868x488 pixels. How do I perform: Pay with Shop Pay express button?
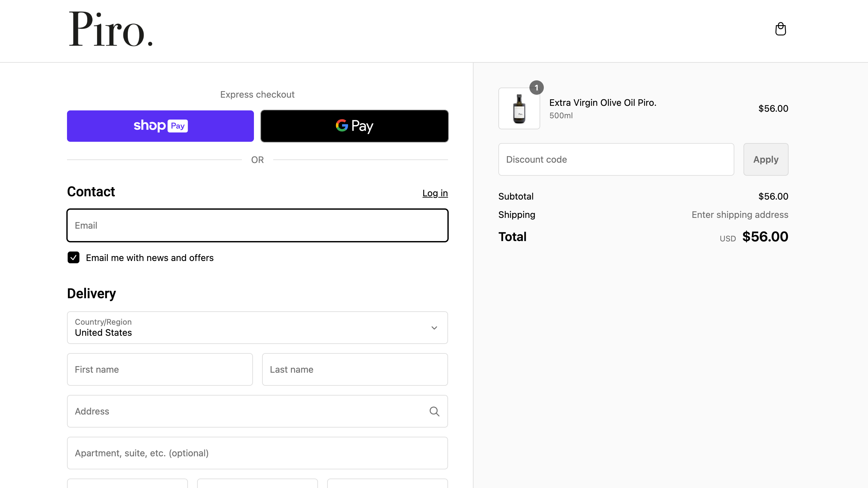(160, 126)
